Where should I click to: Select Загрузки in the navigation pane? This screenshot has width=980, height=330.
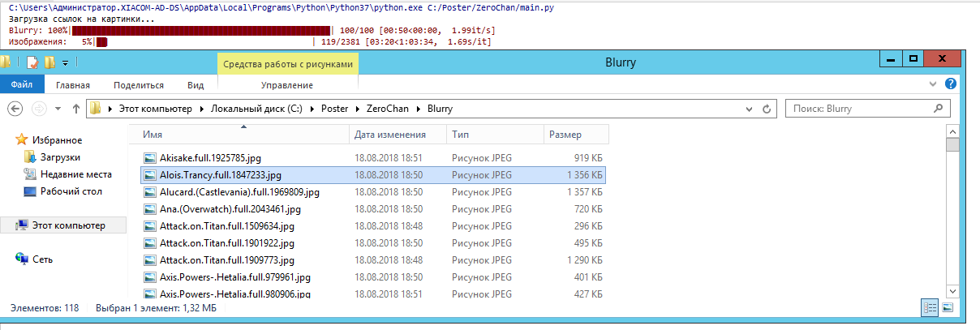pos(60,157)
